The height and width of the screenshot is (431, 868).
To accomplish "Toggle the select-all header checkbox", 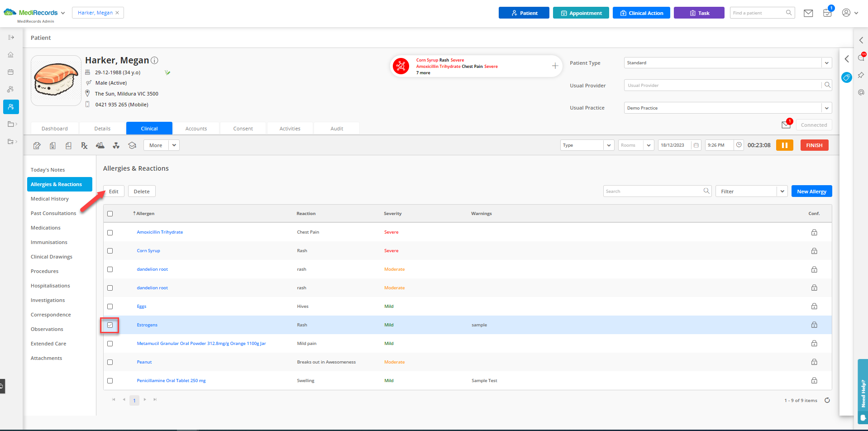I will (110, 214).
